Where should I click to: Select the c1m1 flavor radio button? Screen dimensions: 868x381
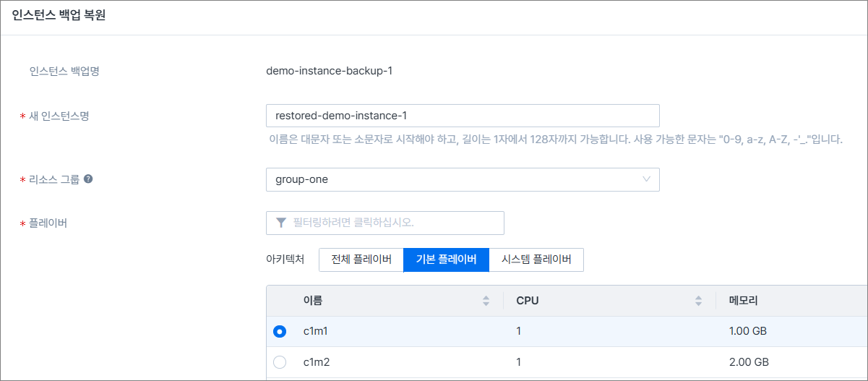(280, 331)
